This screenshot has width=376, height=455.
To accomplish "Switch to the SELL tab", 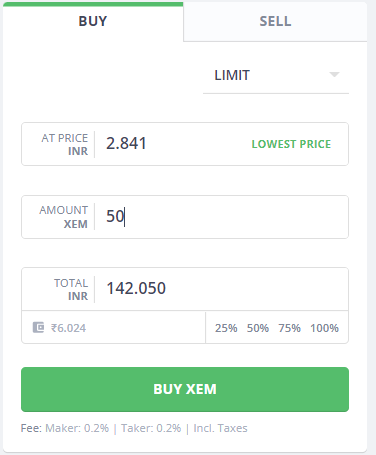I will pos(275,21).
